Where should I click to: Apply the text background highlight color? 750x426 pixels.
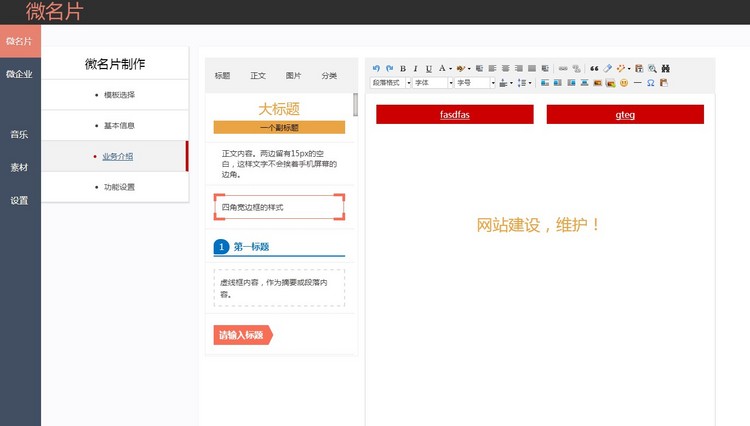pyautogui.click(x=460, y=68)
